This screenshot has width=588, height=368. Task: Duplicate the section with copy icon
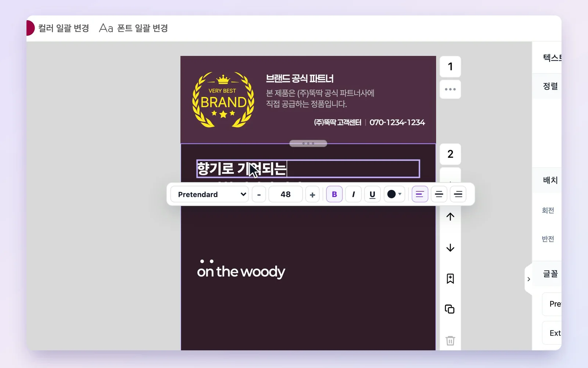(450, 309)
